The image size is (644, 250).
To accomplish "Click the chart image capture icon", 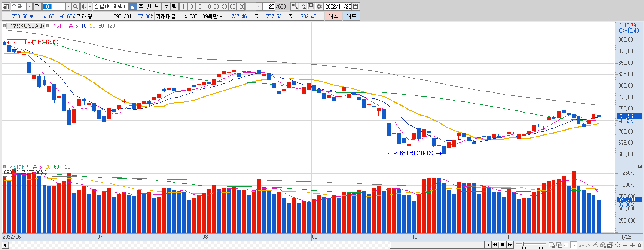I will tap(610, 245).
